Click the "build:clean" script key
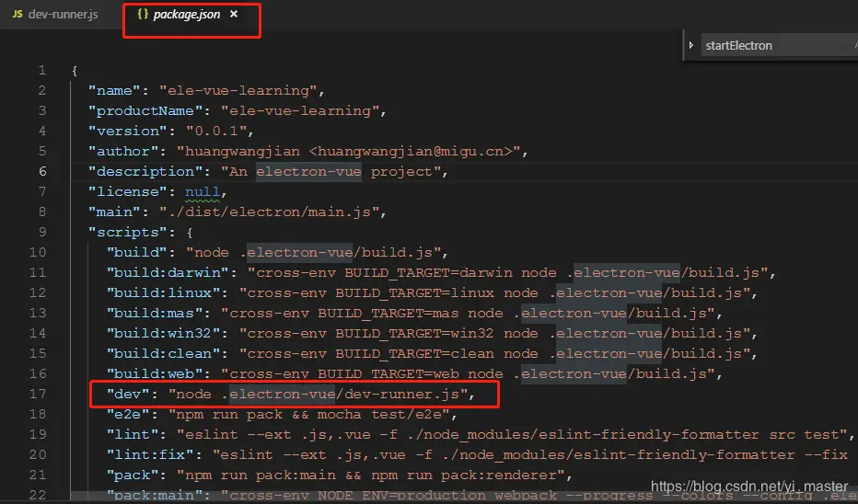Image resolution: width=858 pixels, height=504 pixels. click(163, 354)
